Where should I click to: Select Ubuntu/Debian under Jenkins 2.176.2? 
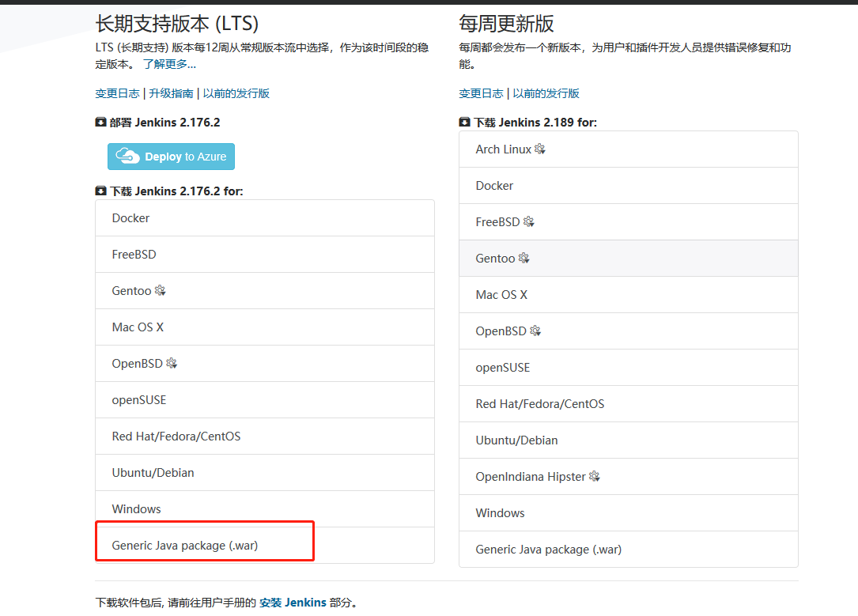[265, 473]
